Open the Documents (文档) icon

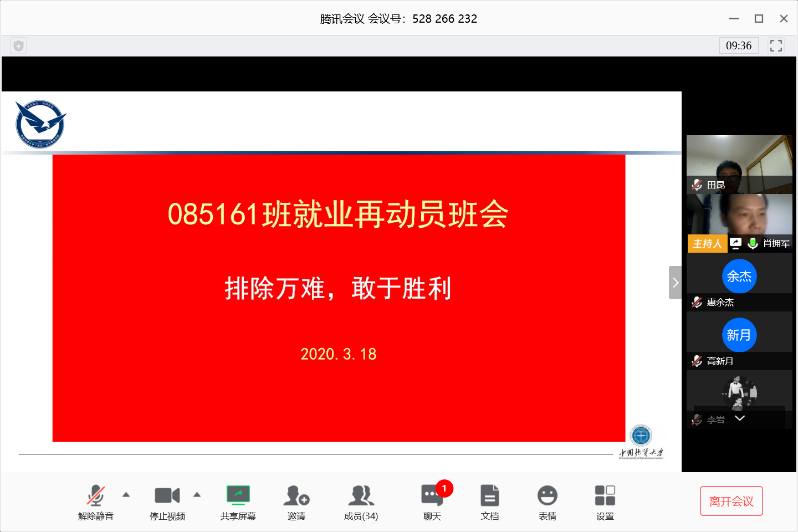point(489,502)
